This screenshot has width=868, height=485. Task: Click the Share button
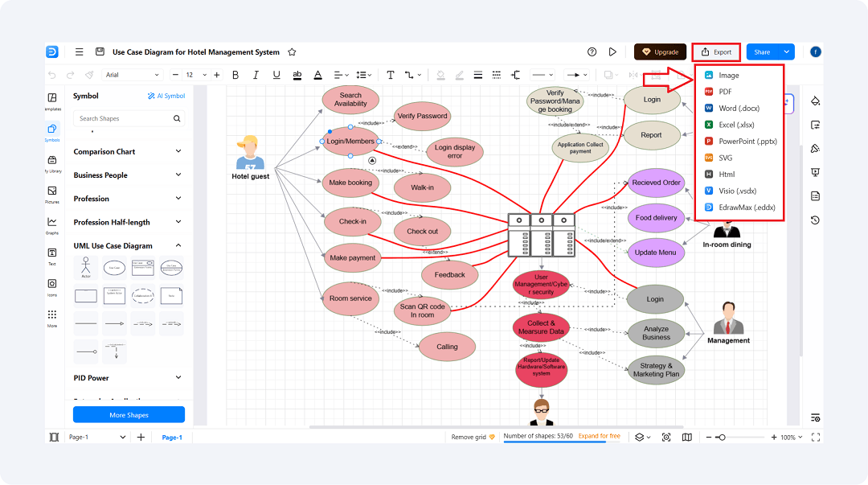click(x=762, y=51)
